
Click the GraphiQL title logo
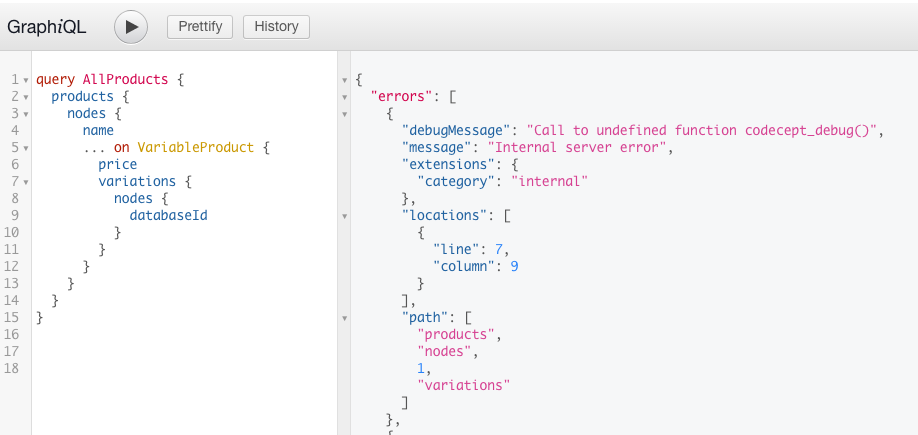click(47, 27)
